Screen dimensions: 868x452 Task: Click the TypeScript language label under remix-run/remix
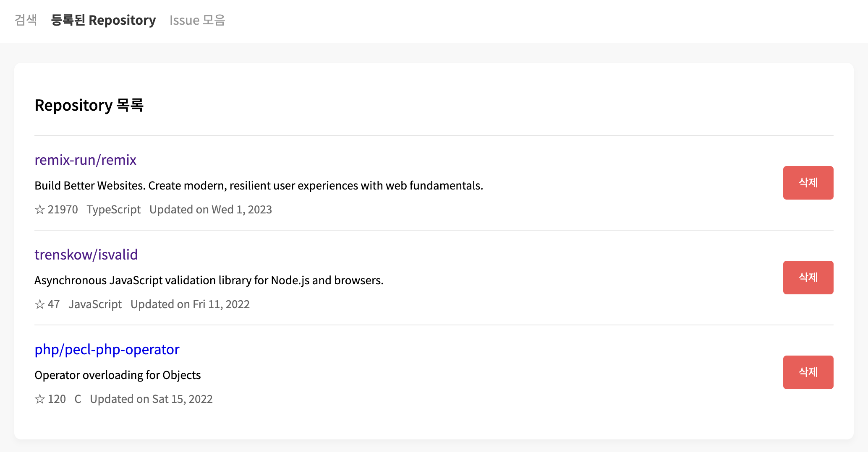(x=113, y=210)
